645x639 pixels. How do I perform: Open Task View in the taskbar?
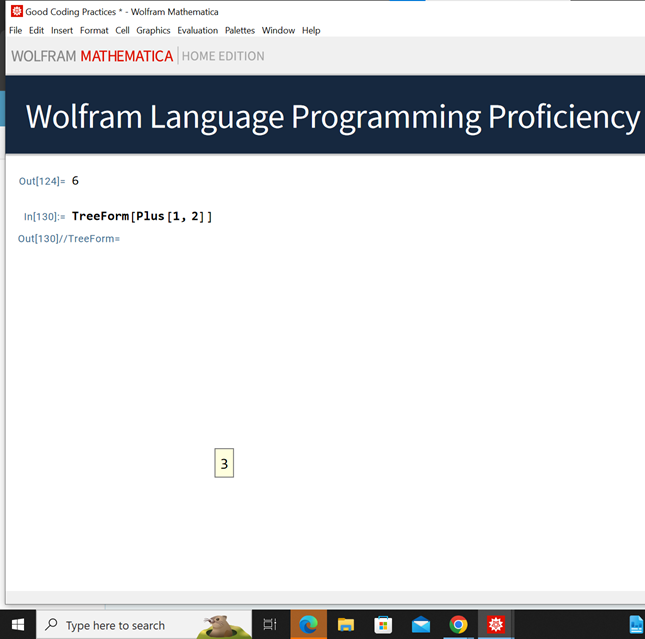(270, 625)
